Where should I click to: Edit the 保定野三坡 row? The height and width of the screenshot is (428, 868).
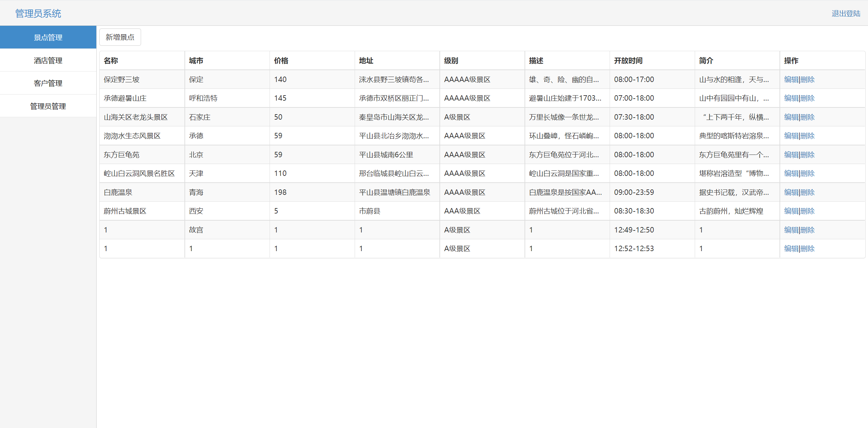pos(791,79)
